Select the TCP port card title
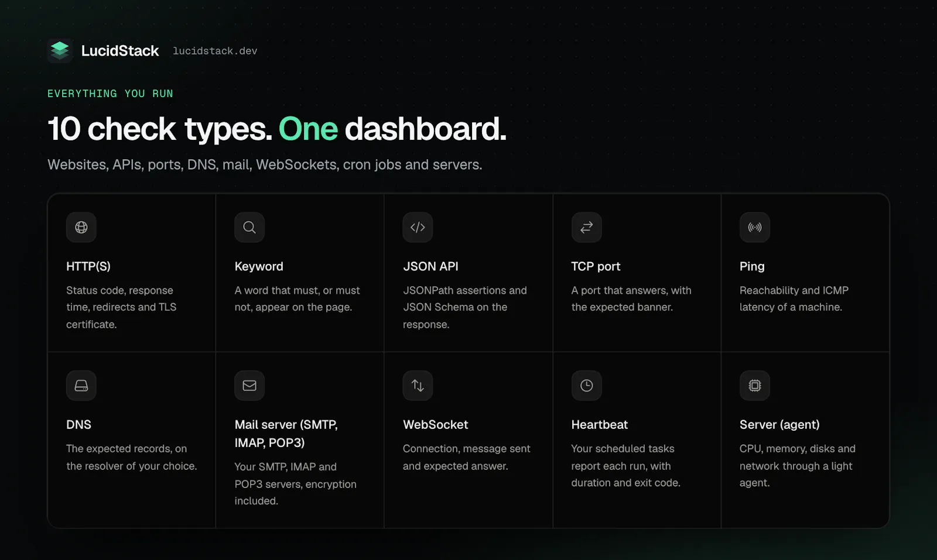The height and width of the screenshot is (560, 937). (596, 266)
